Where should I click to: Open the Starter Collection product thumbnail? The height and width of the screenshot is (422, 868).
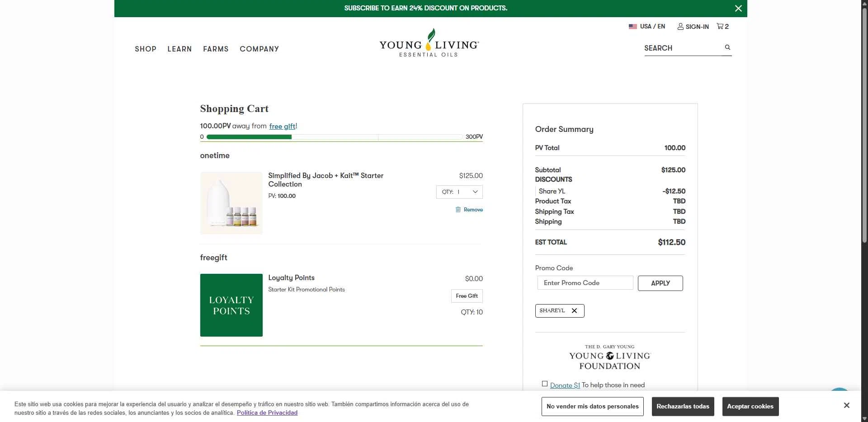(x=231, y=203)
